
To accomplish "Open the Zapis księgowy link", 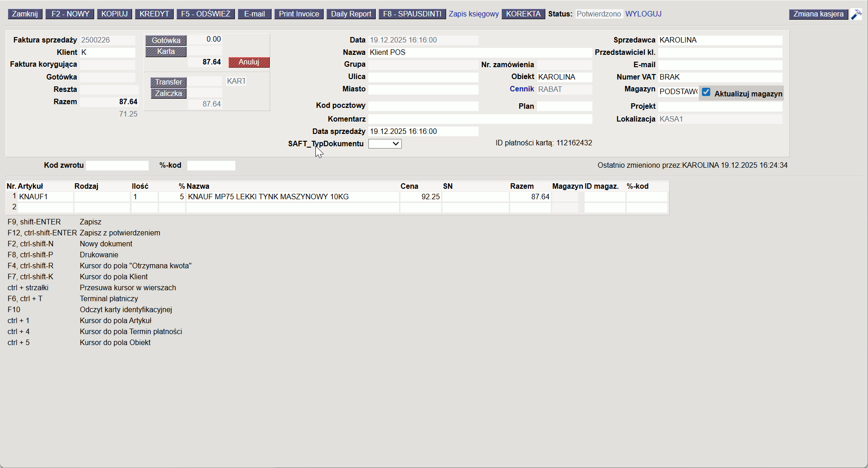I will coord(474,14).
